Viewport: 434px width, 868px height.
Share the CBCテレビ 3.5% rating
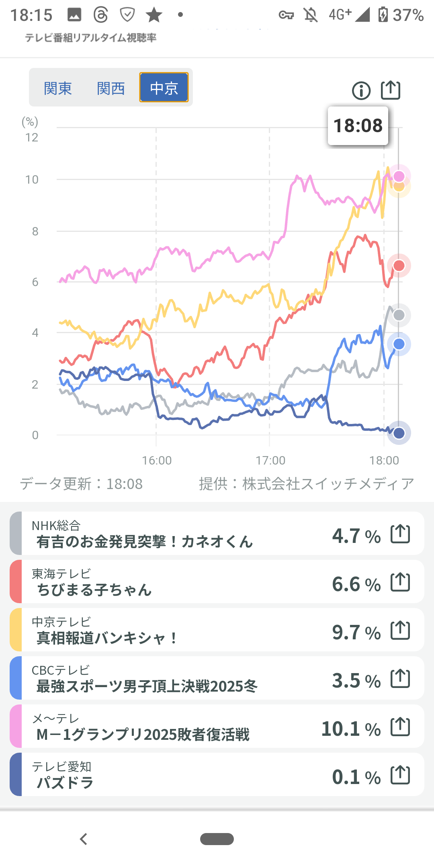tap(400, 679)
